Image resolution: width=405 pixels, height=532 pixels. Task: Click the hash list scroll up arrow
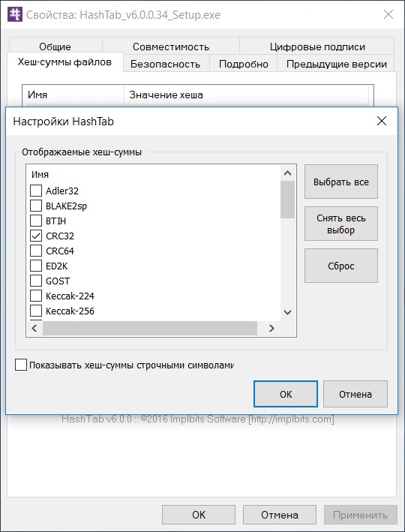[287, 173]
